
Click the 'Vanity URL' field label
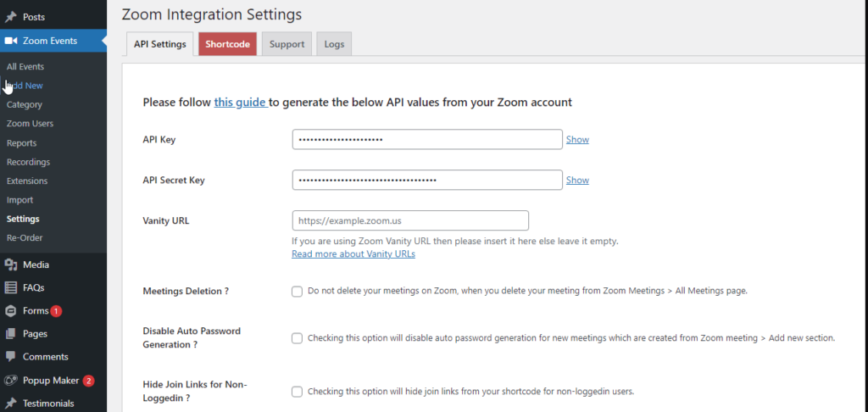166,220
